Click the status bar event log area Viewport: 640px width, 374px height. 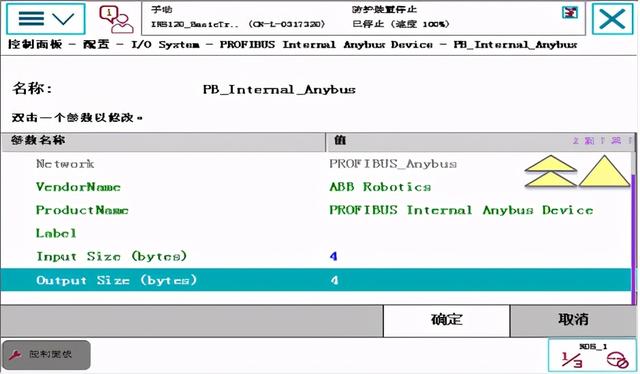tap(363, 19)
